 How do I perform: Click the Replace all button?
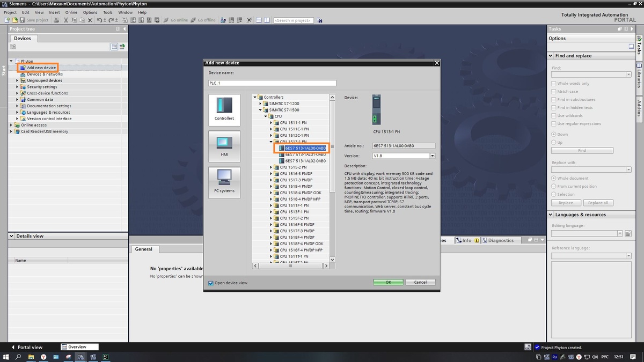[x=598, y=203]
